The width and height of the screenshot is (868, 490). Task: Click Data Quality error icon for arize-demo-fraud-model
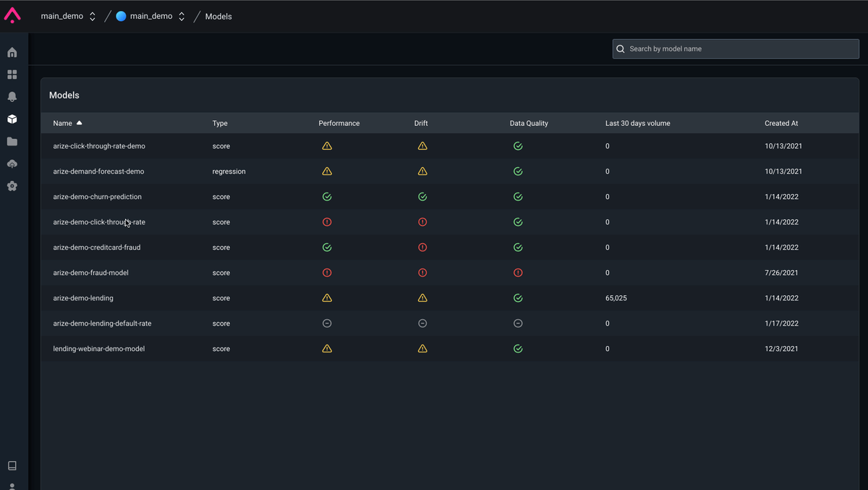(518, 273)
